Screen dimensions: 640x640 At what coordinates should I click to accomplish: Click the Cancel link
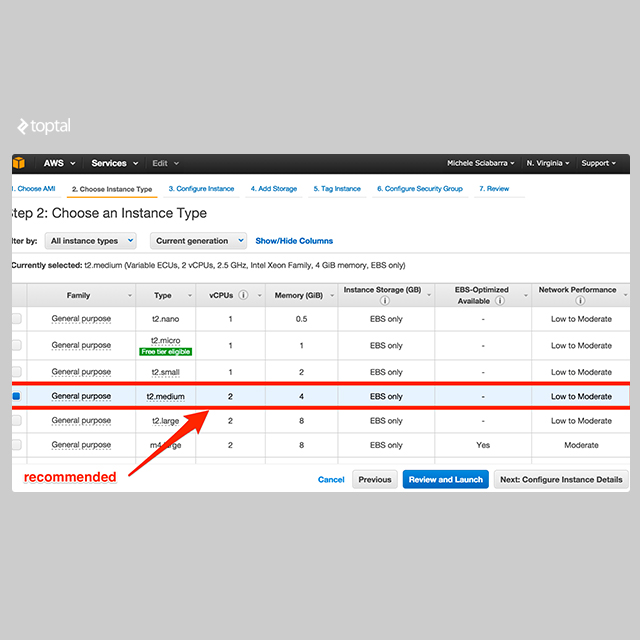pos(331,480)
